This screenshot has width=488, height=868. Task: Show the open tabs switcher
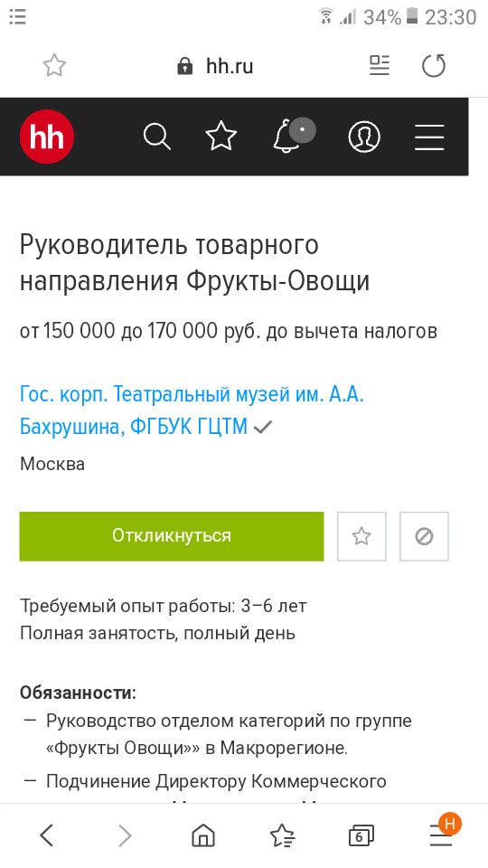pos(361,835)
